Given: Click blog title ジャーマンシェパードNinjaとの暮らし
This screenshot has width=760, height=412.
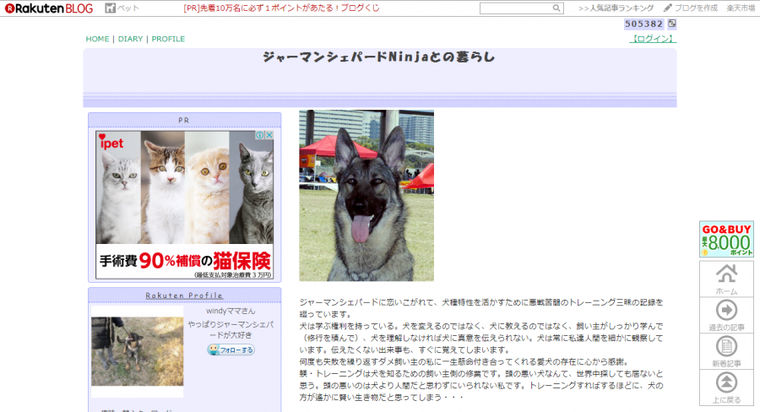Looking at the screenshot, I should pyautogui.click(x=379, y=57).
